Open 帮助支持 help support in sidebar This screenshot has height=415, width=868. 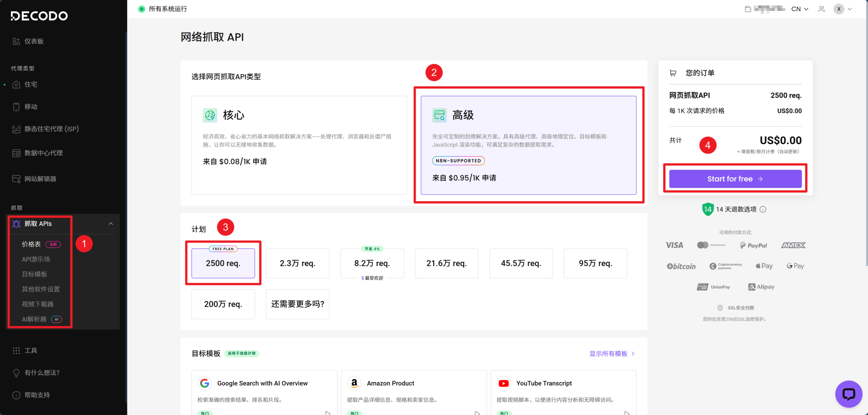point(37,395)
